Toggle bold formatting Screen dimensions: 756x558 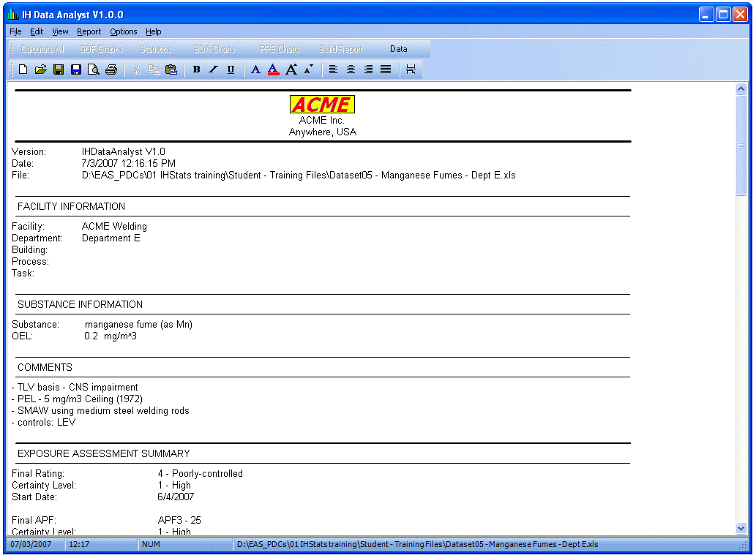tap(196, 69)
